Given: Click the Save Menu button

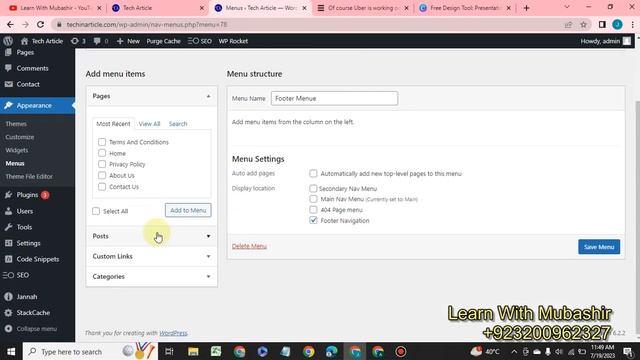Looking at the screenshot, I should click(599, 247).
